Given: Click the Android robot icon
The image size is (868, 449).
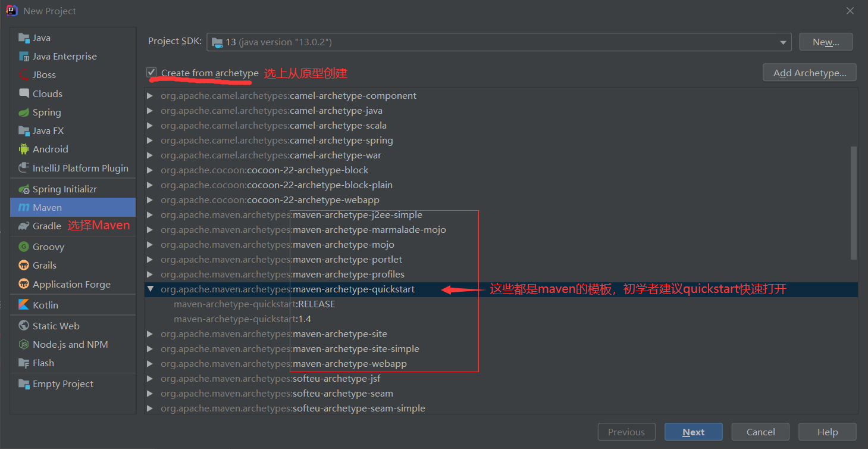Looking at the screenshot, I should (24, 149).
